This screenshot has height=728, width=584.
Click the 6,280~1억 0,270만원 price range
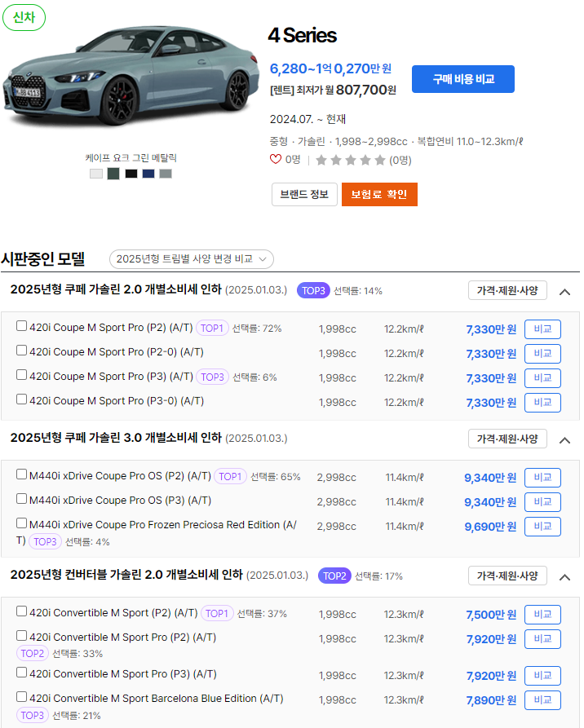point(330,68)
